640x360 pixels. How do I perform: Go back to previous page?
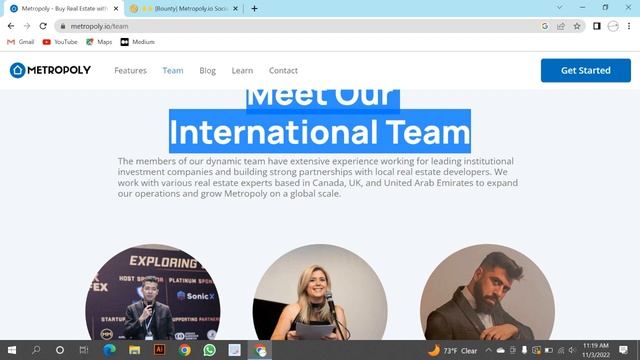tap(11, 26)
